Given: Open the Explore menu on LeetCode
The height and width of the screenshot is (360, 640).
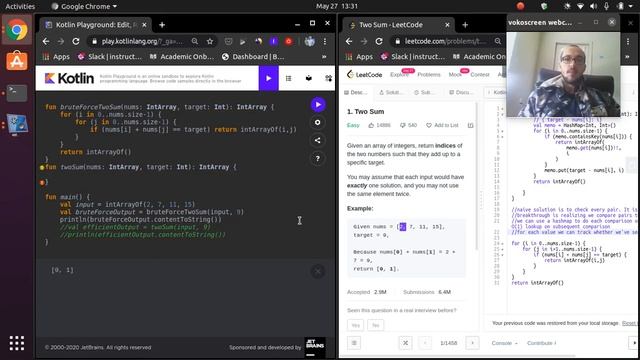Looking at the screenshot, I should pyautogui.click(x=400, y=74).
